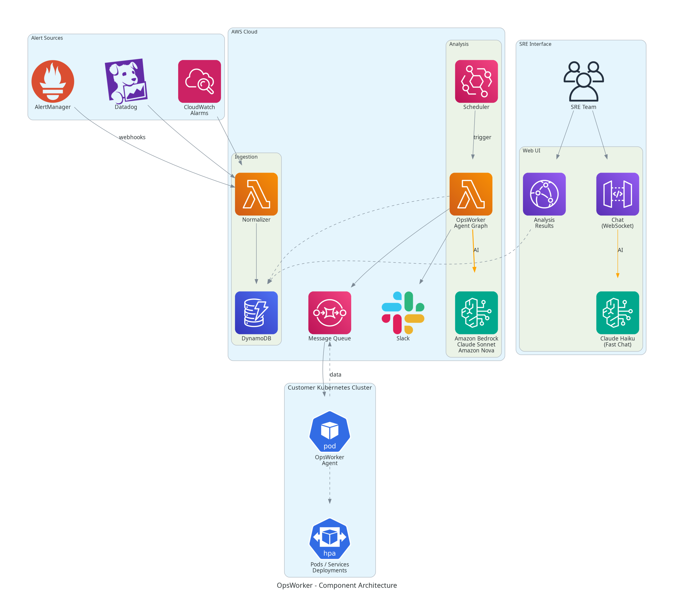Viewport: 674px width, 616px height.
Task: Select the Scheduler EventBridge icon
Action: coord(476,81)
